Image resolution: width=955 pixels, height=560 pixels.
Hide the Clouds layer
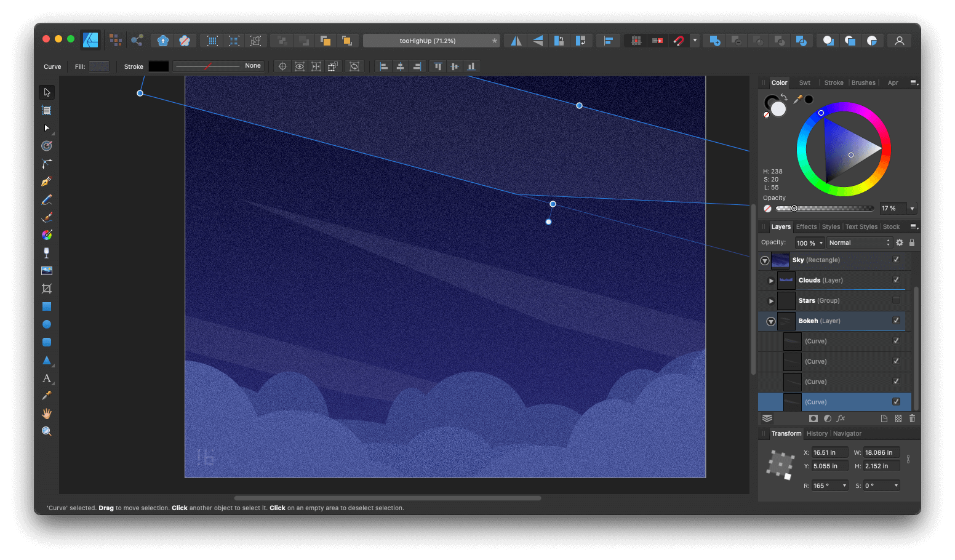pos(895,280)
